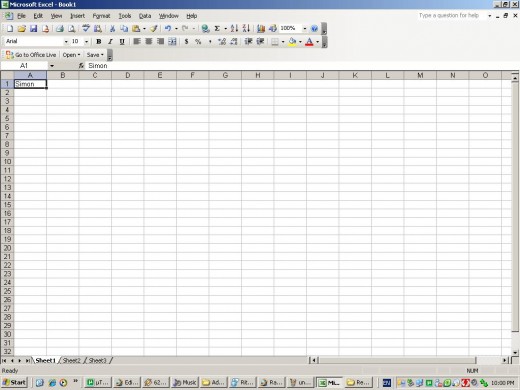Undo the last action
This screenshot has width=520, height=390.
pyautogui.click(x=168, y=29)
